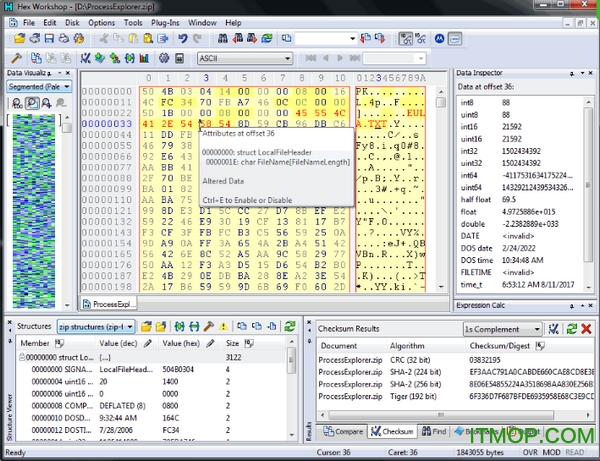Click the green refresh icon in Checksum Results
Viewport: 600px width, 461px height.
pyautogui.click(x=572, y=329)
